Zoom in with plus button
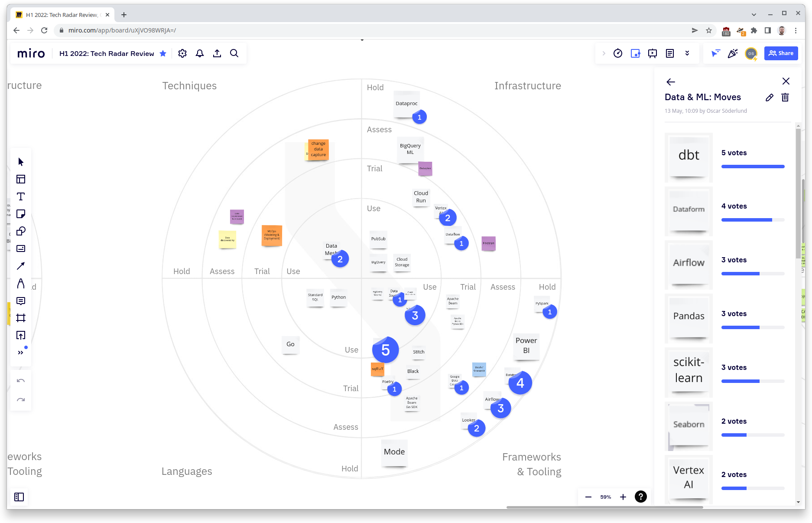The height and width of the screenshot is (523, 812). tap(623, 497)
